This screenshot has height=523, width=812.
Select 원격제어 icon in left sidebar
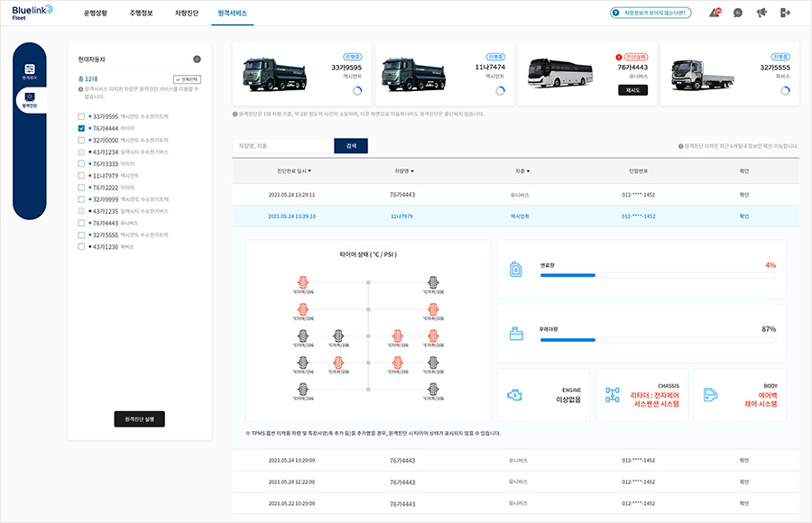click(x=30, y=71)
